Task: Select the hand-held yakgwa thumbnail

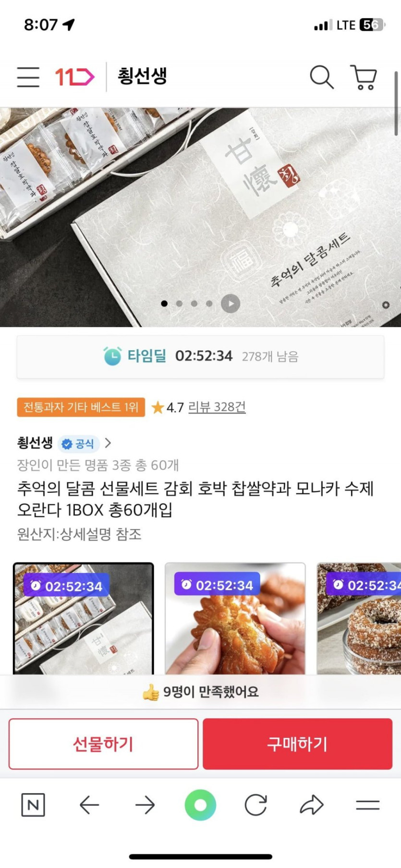Action: pos(235,619)
